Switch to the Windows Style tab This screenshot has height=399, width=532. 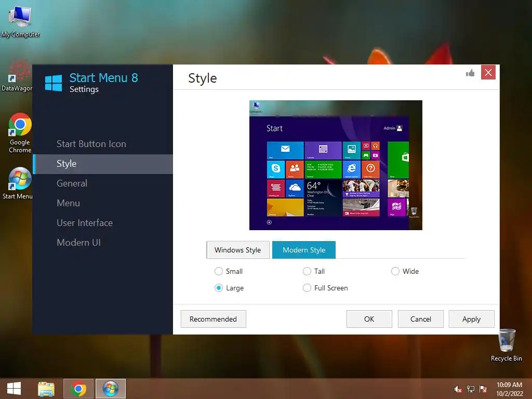coord(238,250)
